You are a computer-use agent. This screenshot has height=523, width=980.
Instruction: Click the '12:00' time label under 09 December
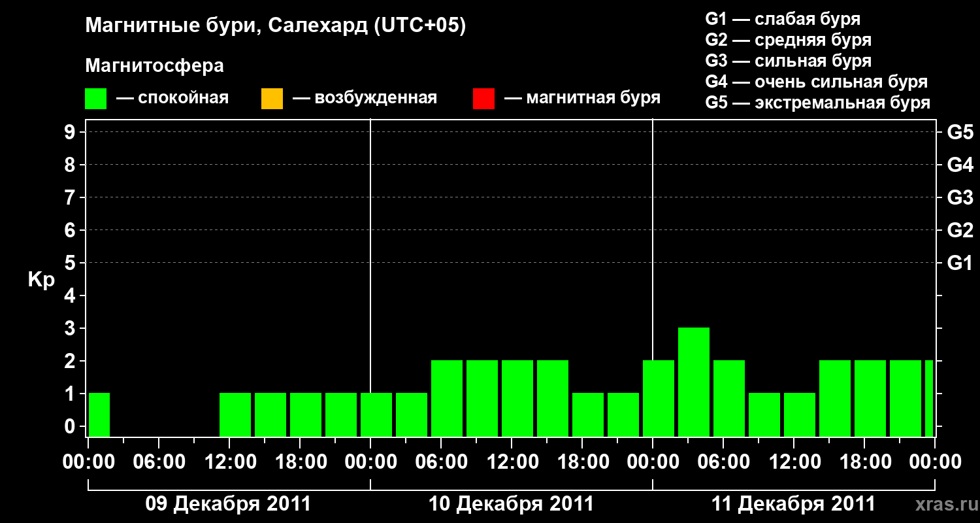tap(229, 462)
